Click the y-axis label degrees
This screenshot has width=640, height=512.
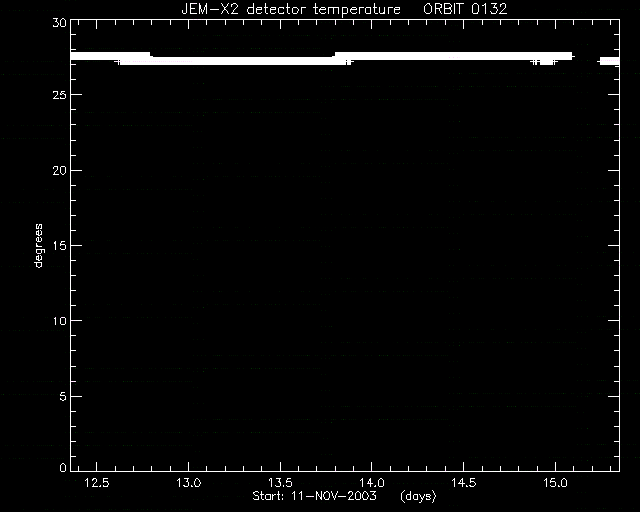38,245
